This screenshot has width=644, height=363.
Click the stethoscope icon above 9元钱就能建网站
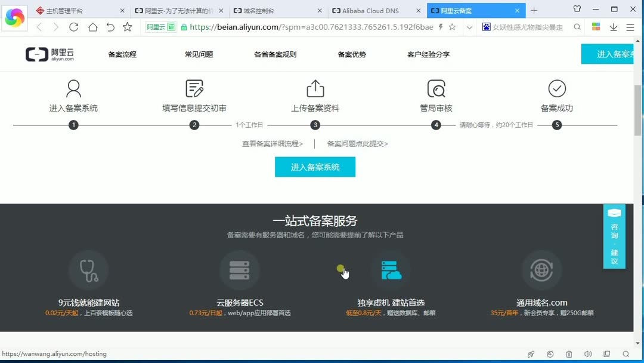click(x=88, y=270)
